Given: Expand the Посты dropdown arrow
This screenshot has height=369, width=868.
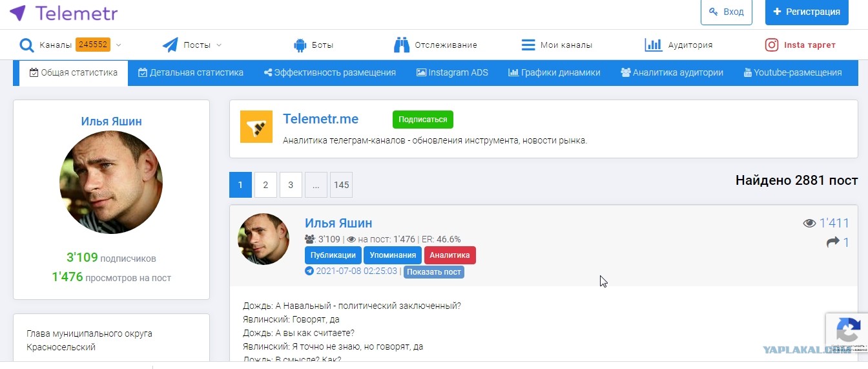Looking at the screenshot, I should point(218,45).
